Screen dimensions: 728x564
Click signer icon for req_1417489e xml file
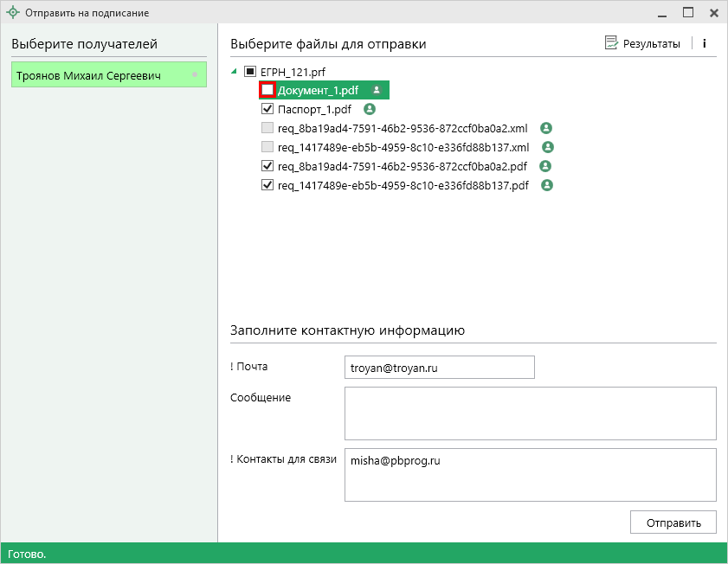point(548,147)
